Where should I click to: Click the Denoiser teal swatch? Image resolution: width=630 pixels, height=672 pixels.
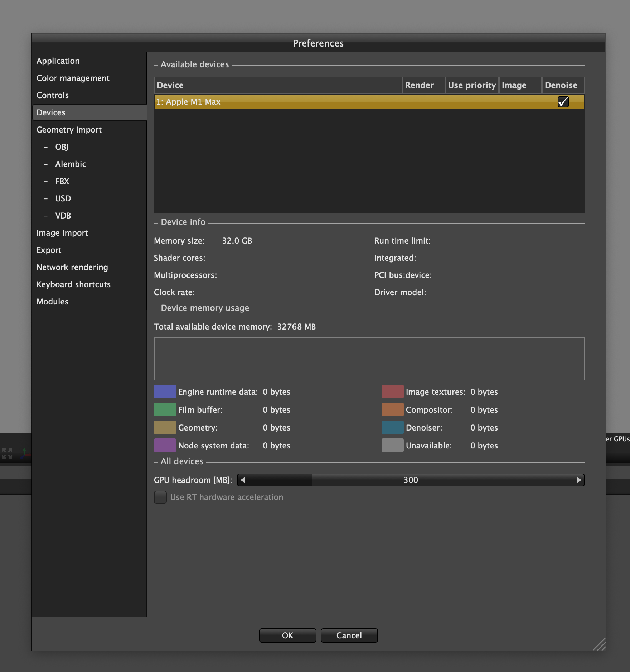pos(393,428)
